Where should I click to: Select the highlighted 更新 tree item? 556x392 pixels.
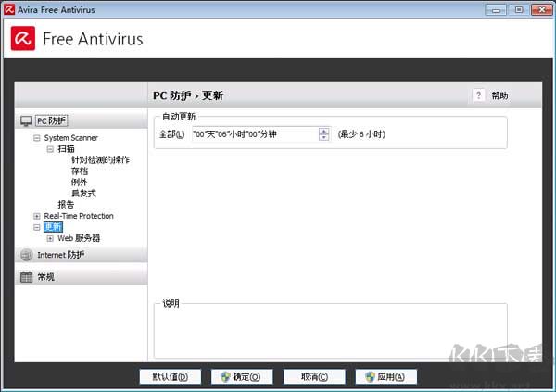53,227
